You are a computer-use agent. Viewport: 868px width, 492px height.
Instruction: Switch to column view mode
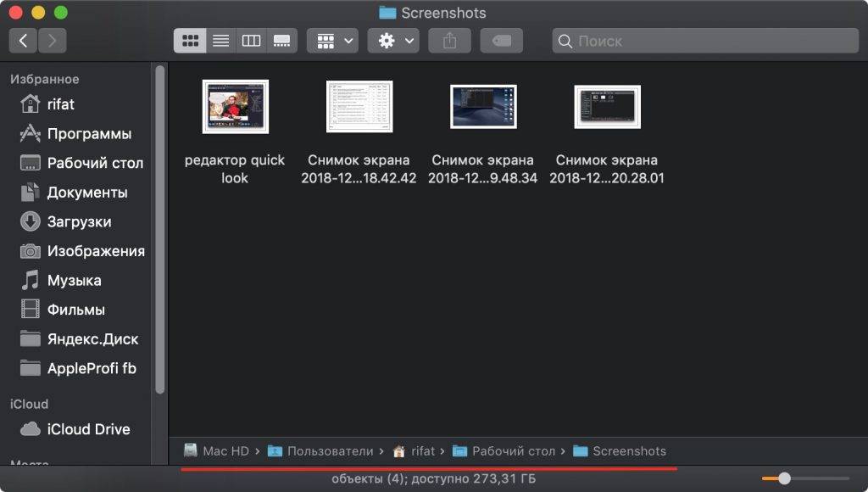click(x=251, y=40)
